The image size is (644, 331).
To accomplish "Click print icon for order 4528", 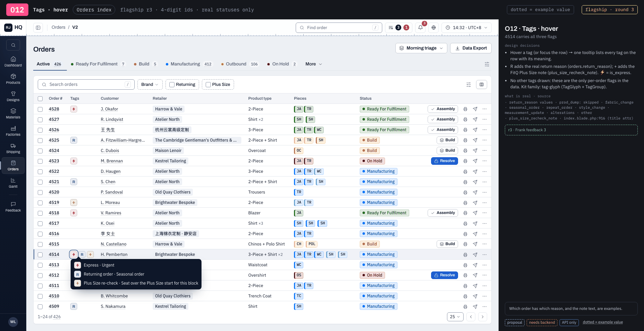I will click(x=465, y=109).
